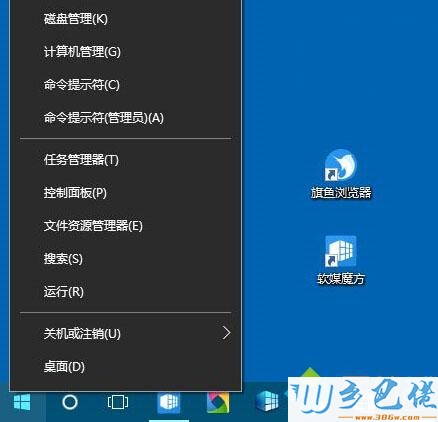Click the 旗鱼浏览器 shortcut label

click(341, 193)
